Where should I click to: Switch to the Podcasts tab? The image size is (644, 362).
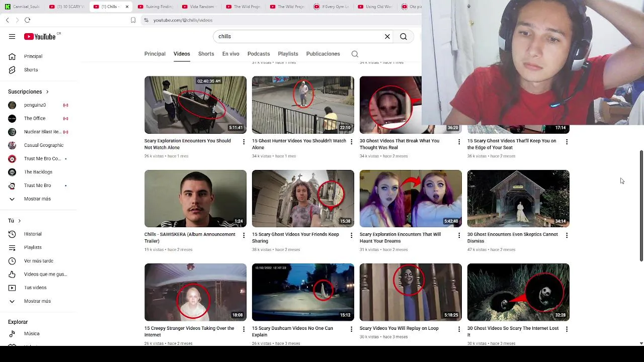tap(259, 54)
